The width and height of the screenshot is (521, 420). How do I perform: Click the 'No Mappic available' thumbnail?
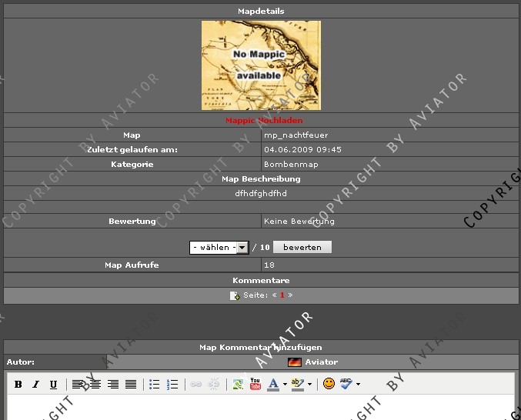point(261,65)
